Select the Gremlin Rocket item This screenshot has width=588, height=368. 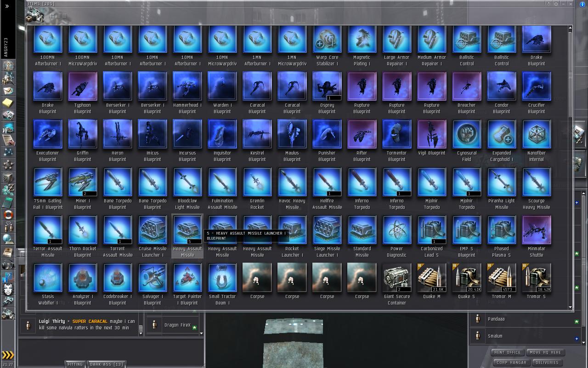pos(257,189)
